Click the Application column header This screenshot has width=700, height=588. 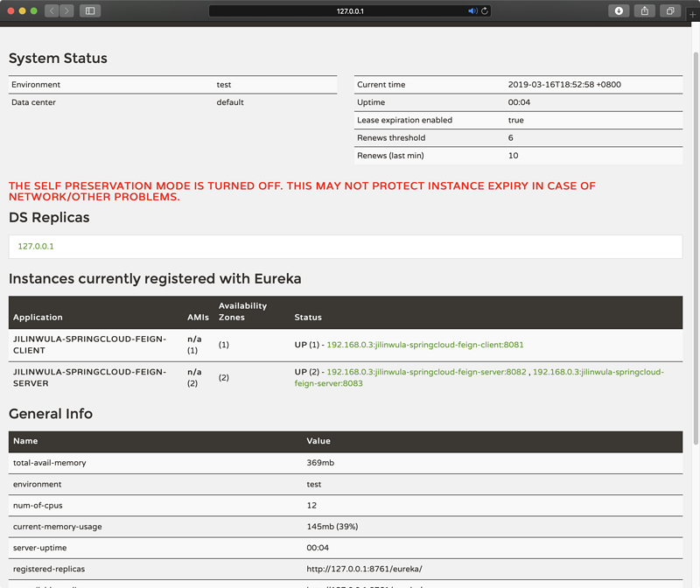pyautogui.click(x=38, y=317)
